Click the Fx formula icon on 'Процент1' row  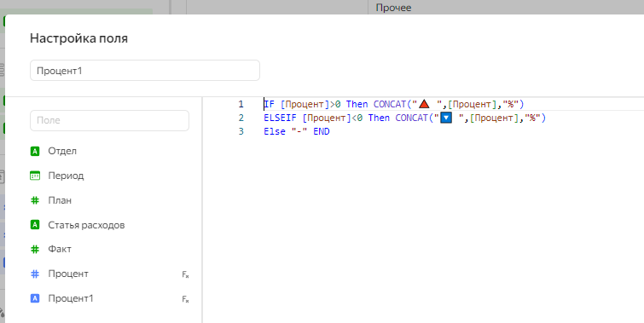click(x=185, y=299)
